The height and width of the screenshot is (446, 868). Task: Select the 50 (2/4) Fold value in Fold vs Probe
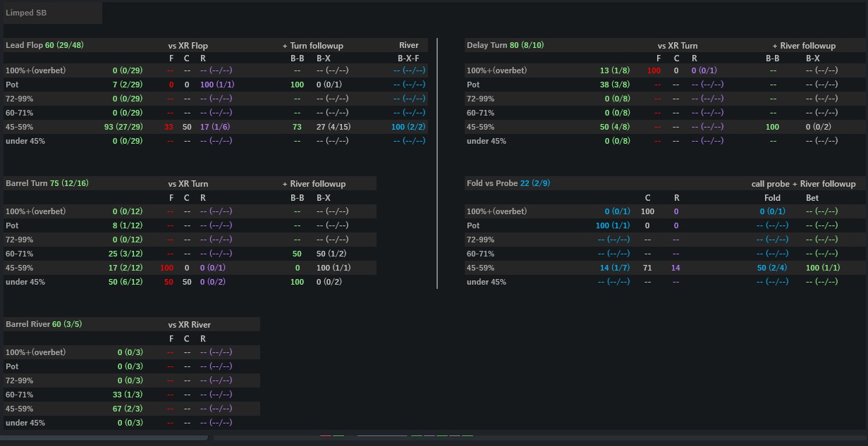coord(771,268)
